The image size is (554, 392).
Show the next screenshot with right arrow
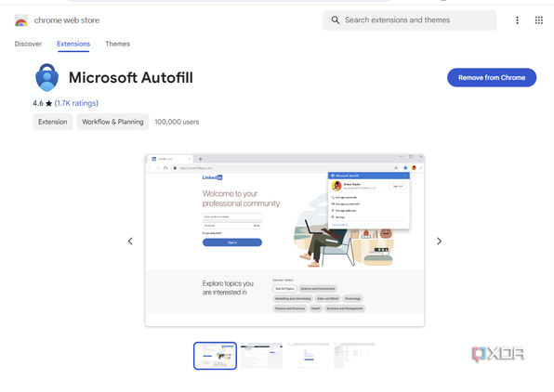[x=439, y=242]
